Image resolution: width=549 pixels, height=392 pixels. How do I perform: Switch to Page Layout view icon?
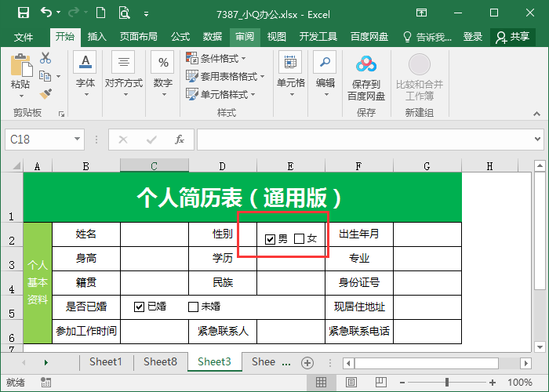tap(351, 383)
